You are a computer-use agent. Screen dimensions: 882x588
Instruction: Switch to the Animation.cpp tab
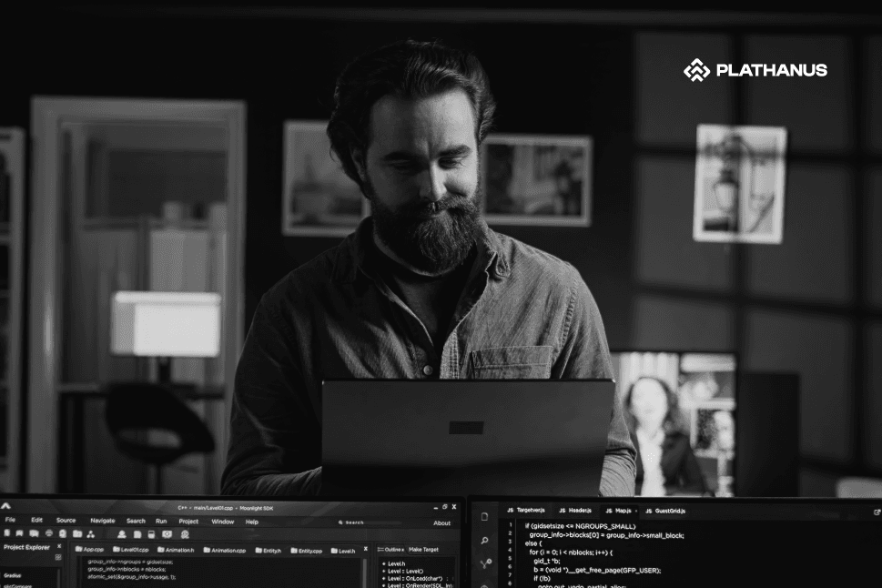click(x=225, y=551)
